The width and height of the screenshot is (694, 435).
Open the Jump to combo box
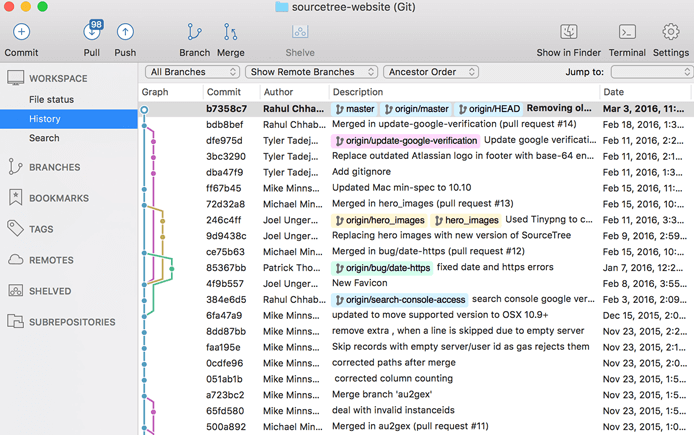click(x=651, y=72)
